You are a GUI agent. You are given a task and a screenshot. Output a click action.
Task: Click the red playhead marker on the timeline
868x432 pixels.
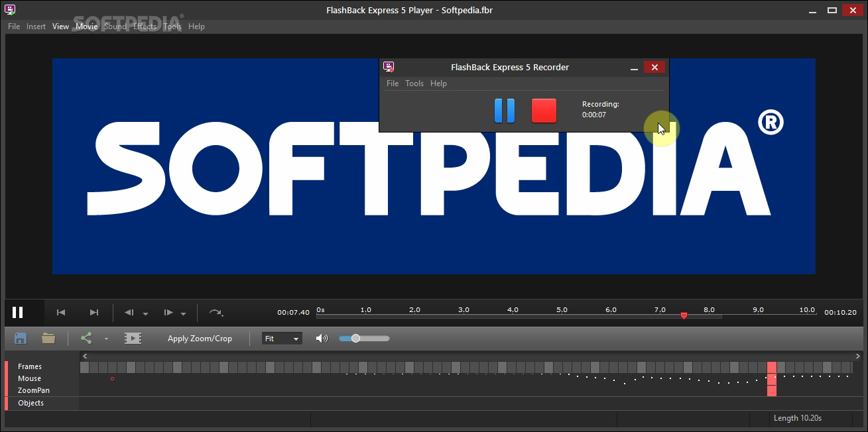click(x=684, y=316)
